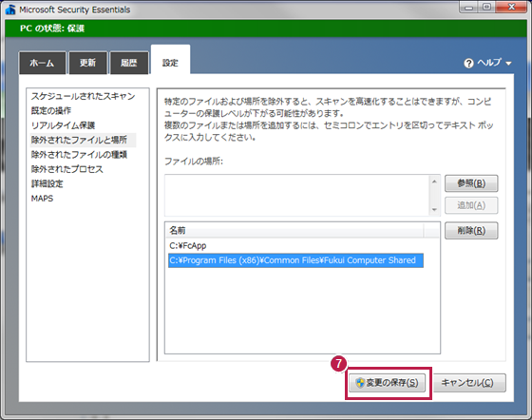Cancel changes with キャンセル(C) button
Viewport: 532px width, 420px height.
[x=469, y=383]
